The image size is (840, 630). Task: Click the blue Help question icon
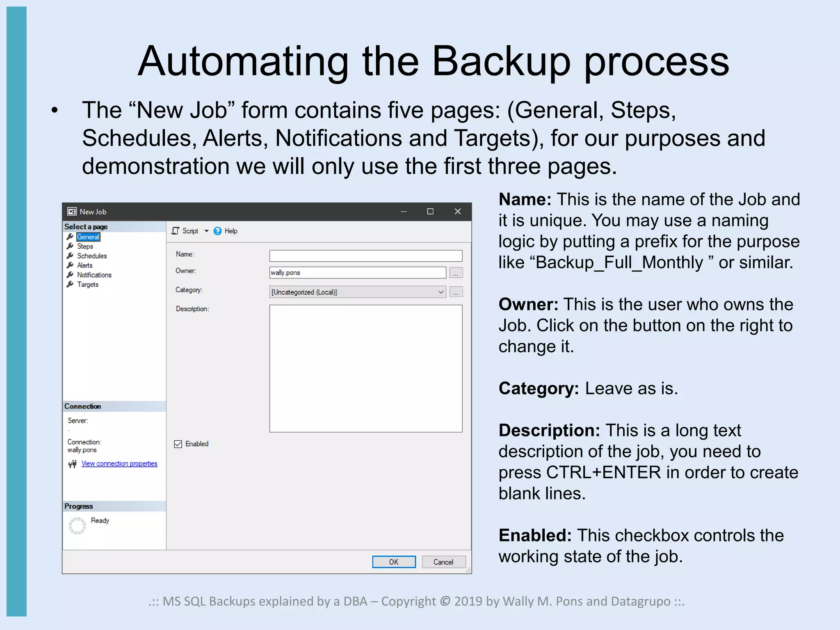[x=217, y=231]
